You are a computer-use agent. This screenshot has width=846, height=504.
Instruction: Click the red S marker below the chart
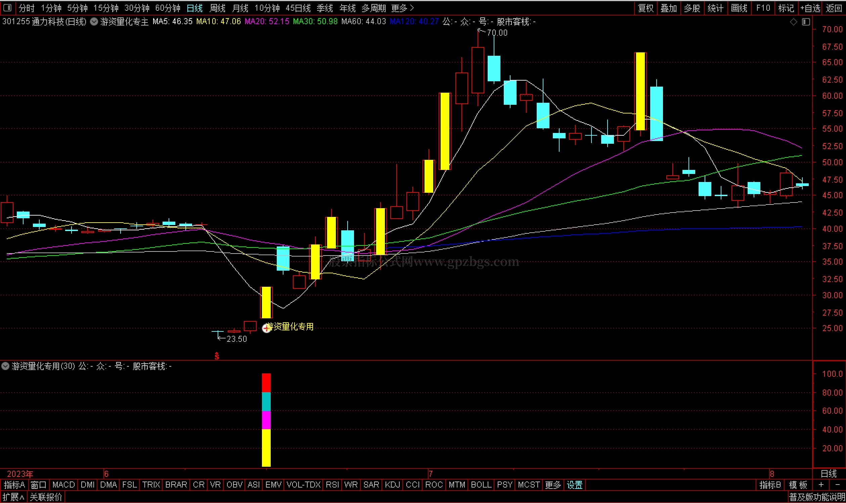click(x=217, y=356)
